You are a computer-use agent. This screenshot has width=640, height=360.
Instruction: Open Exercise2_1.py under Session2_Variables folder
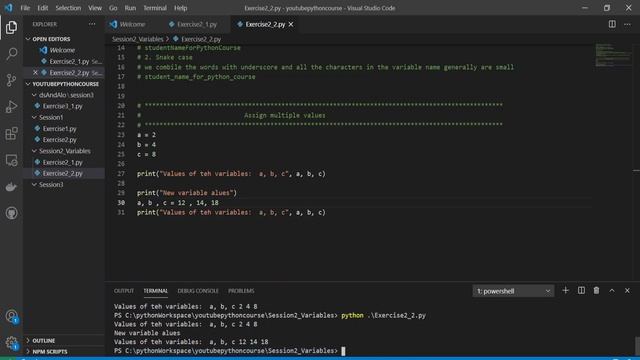click(62, 162)
